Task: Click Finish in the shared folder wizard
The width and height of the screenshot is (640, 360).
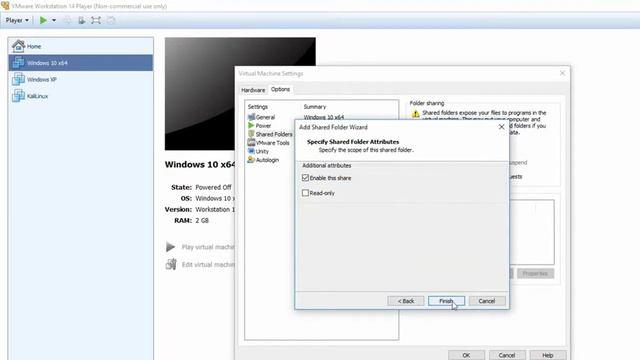Action: 446,301
